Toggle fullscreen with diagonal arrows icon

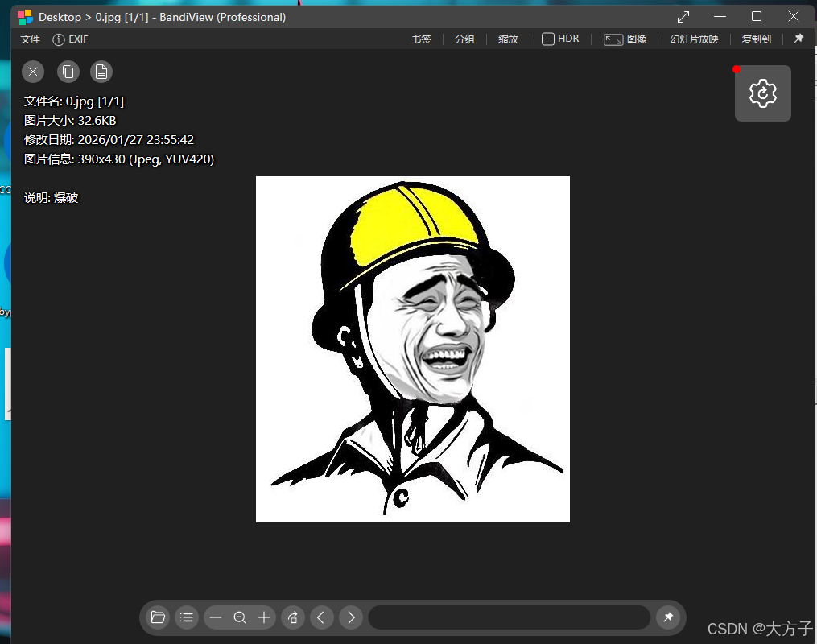(x=683, y=17)
